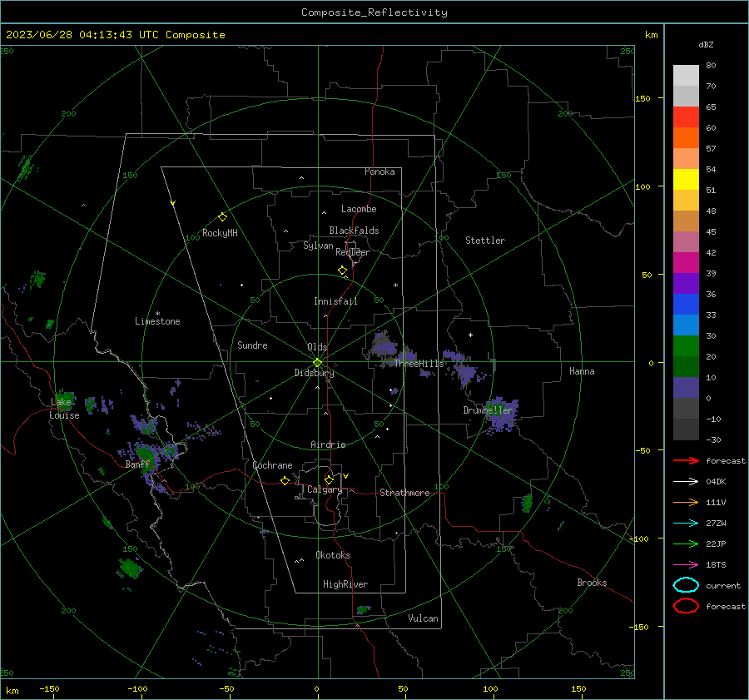749x700 pixels.
Task: Click the Stettler town label
Action: (x=485, y=241)
